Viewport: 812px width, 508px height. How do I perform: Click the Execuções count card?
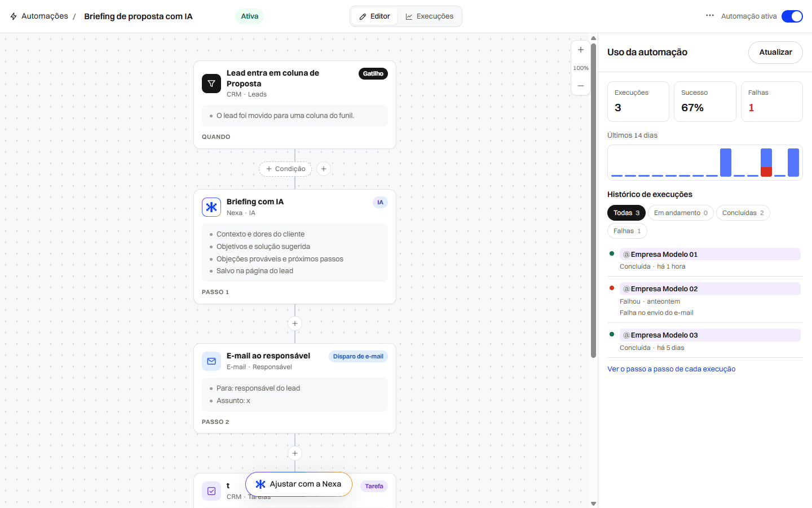(x=638, y=102)
